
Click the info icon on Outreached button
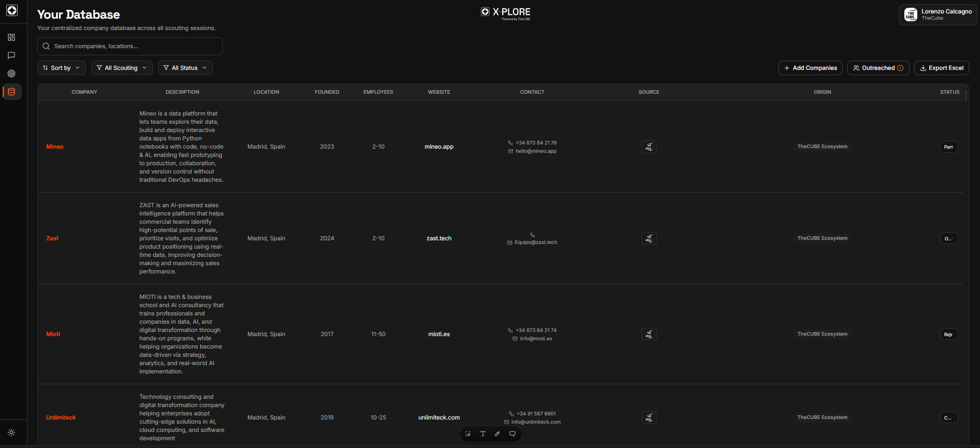(900, 68)
